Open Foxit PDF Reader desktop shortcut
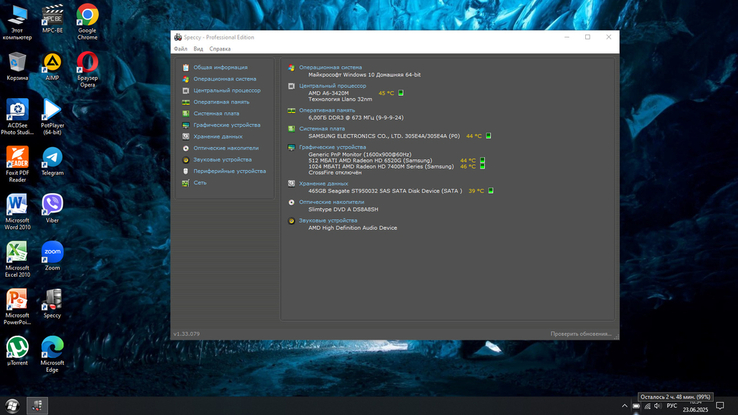 17,164
